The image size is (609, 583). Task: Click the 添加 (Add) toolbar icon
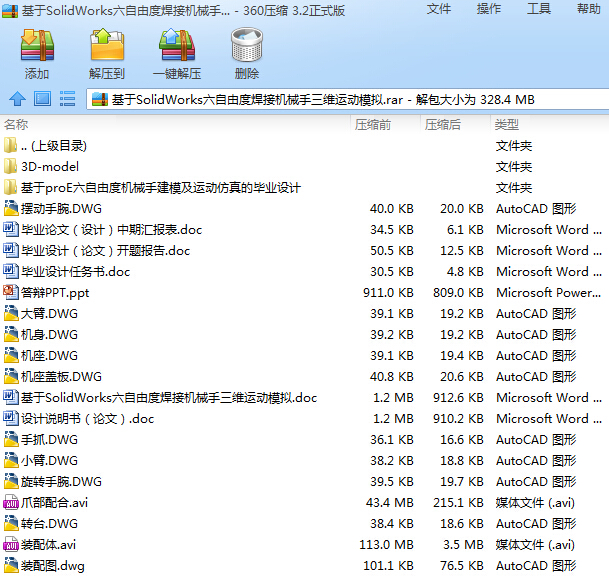pos(37,45)
